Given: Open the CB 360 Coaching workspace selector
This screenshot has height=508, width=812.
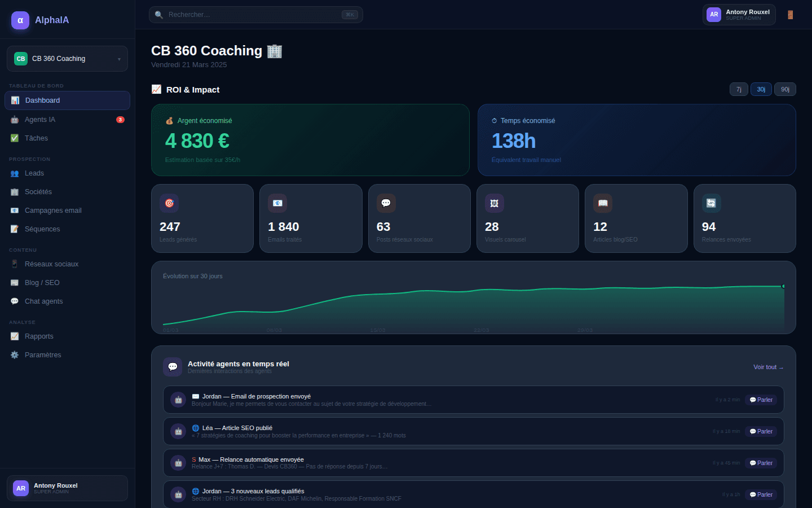Looking at the screenshot, I should tap(67, 58).
